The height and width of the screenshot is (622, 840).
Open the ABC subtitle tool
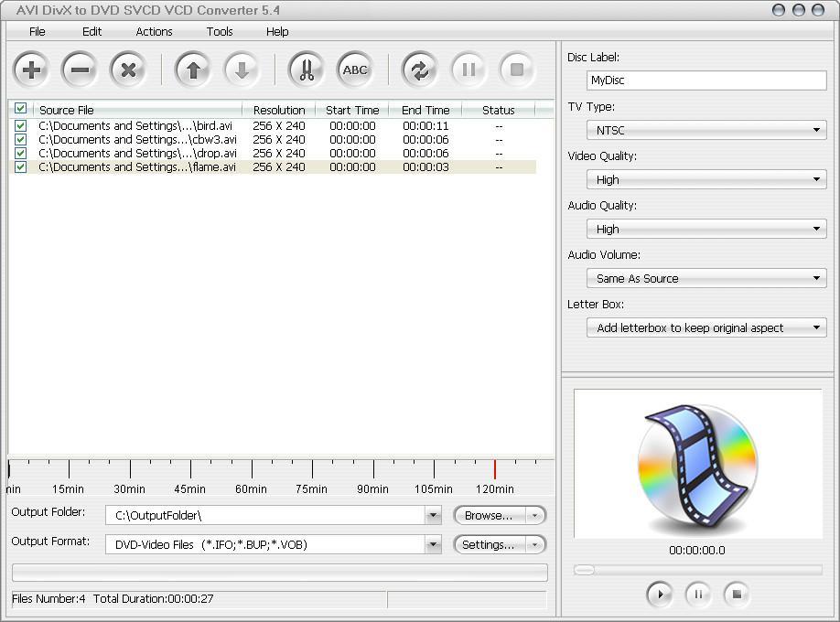(355, 70)
